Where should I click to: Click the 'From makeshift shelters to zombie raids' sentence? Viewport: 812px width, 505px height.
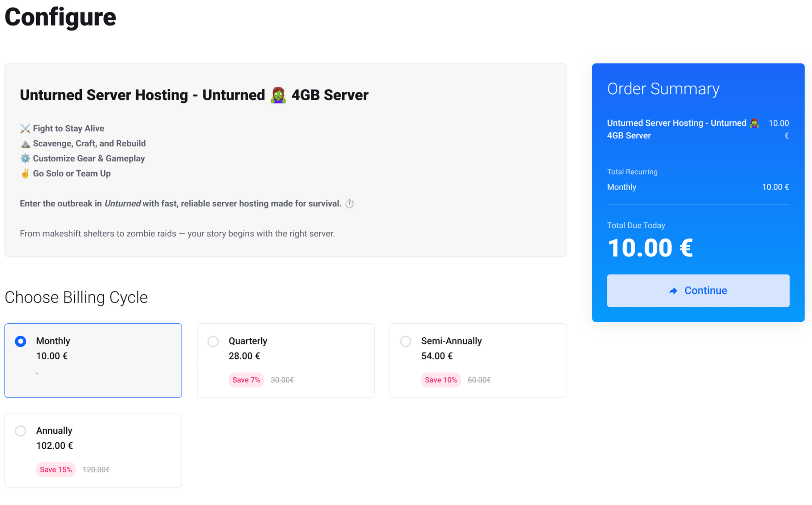click(177, 234)
